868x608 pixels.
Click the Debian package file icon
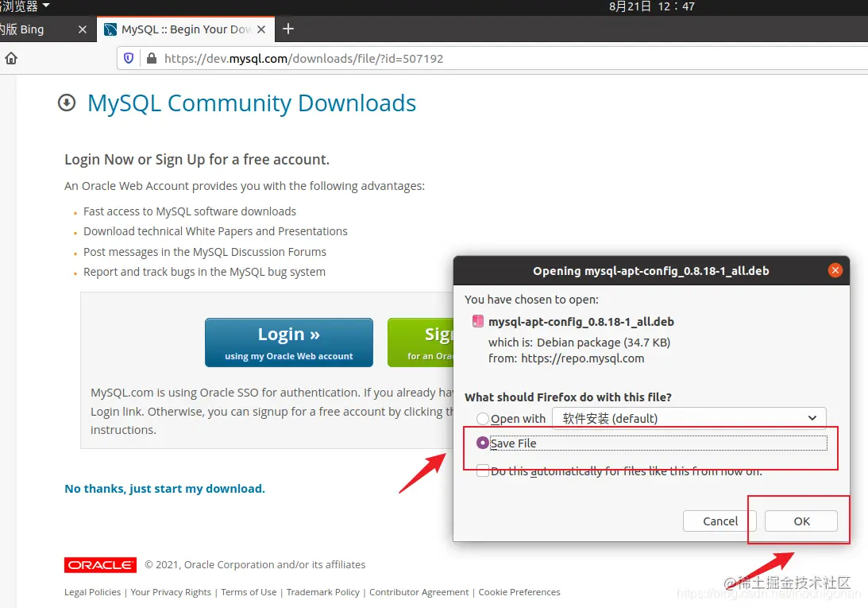click(477, 321)
